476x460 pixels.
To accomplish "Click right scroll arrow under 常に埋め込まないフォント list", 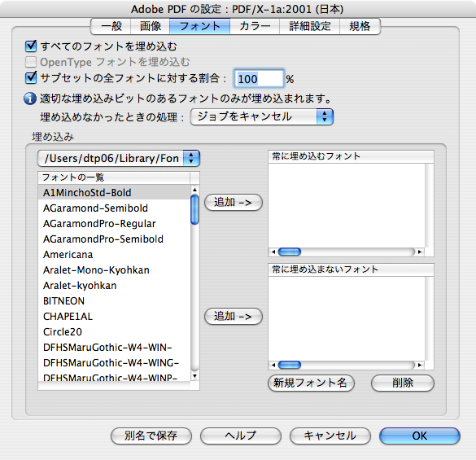I will 420,365.
